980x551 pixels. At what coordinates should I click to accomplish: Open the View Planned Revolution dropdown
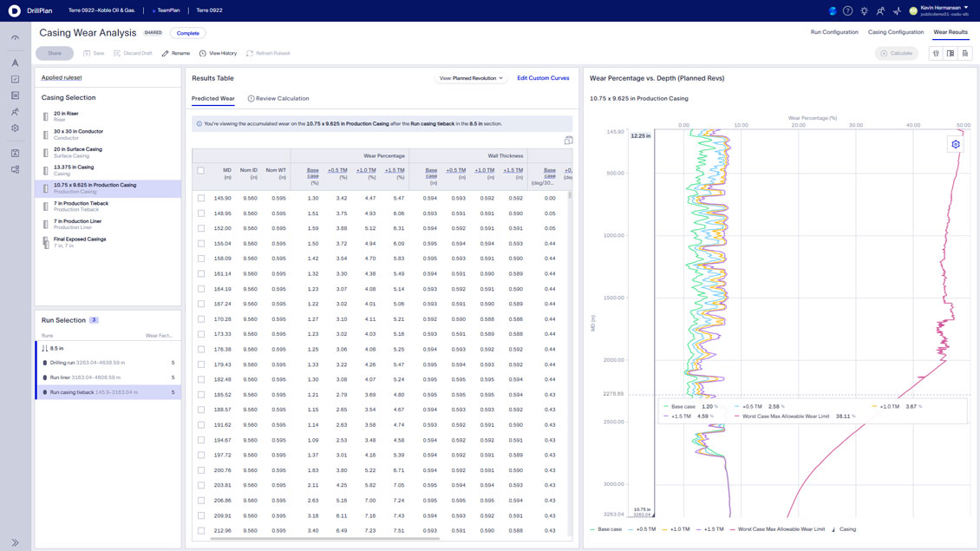[471, 78]
